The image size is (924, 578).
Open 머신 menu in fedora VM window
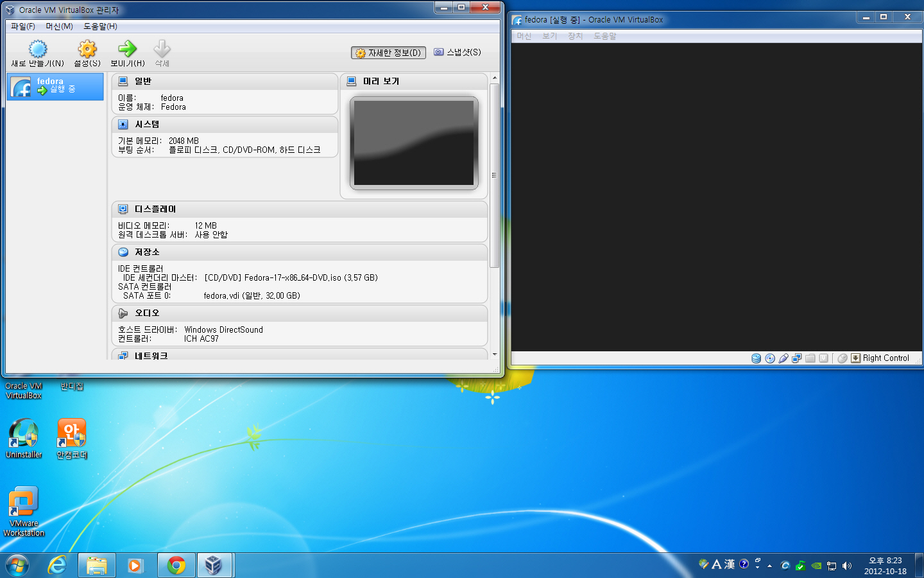click(524, 36)
